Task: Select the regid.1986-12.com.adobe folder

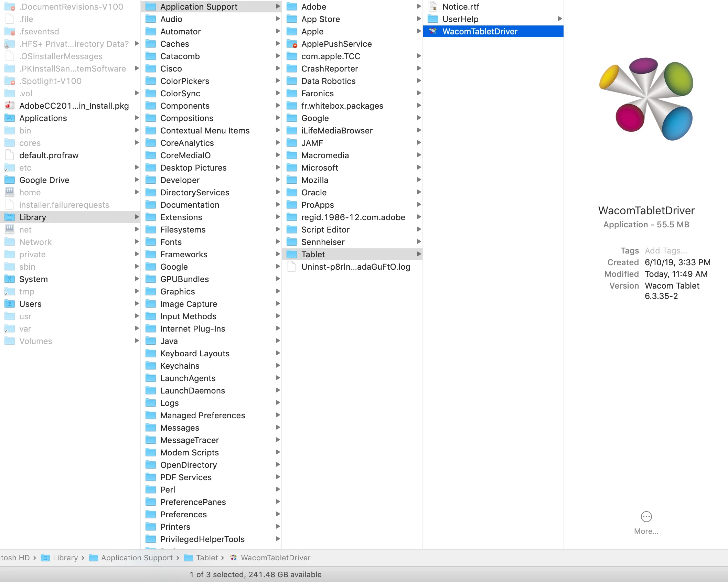Action: 352,217
